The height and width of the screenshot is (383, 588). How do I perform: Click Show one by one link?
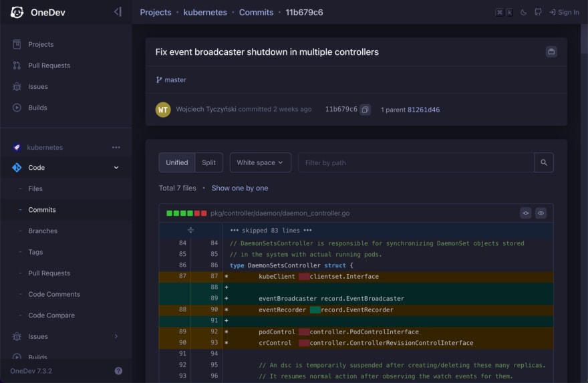(x=240, y=188)
